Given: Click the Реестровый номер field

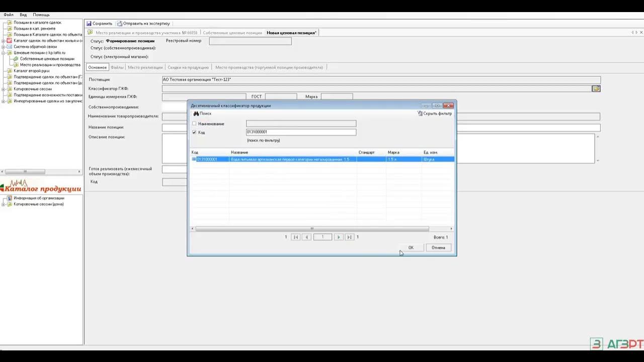Looking at the screenshot, I should [x=250, y=41].
